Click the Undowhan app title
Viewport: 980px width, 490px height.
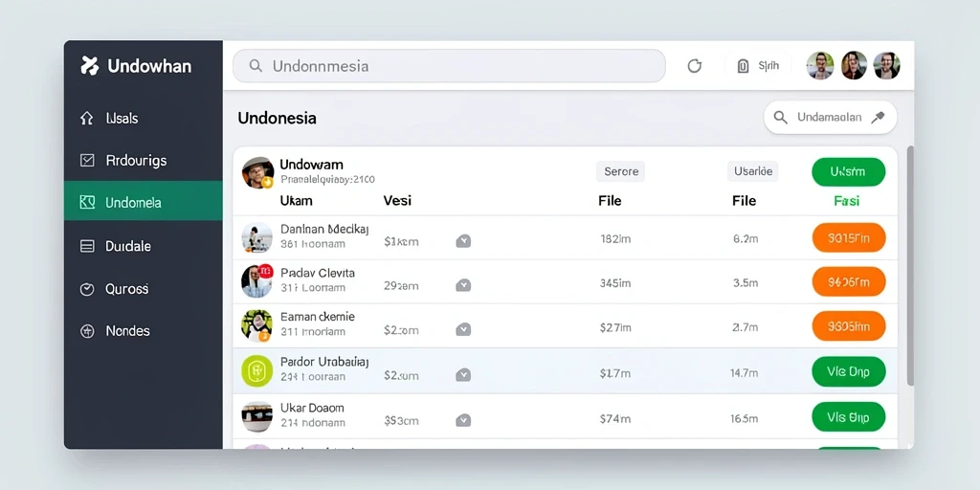(149, 66)
